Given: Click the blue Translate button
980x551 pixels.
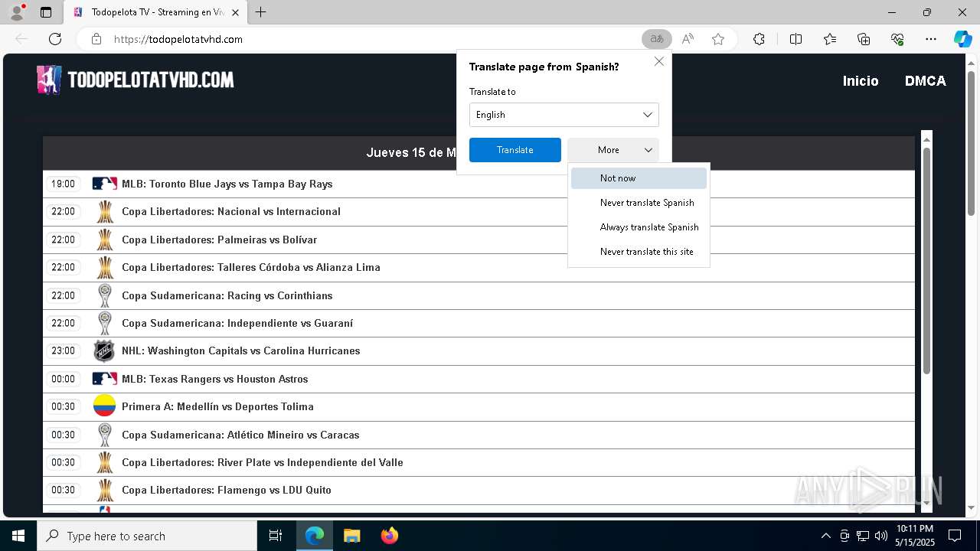Looking at the screenshot, I should click(x=515, y=150).
